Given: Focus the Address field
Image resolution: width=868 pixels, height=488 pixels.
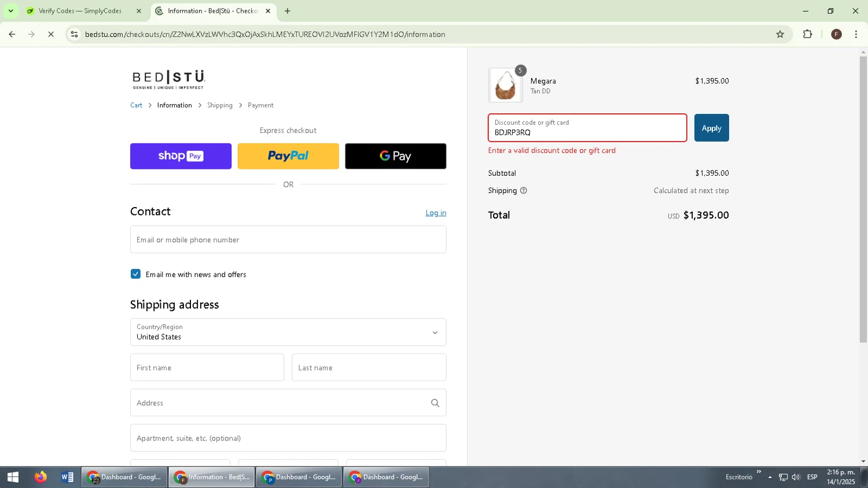Looking at the screenshot, I should (x=288, y=403).
